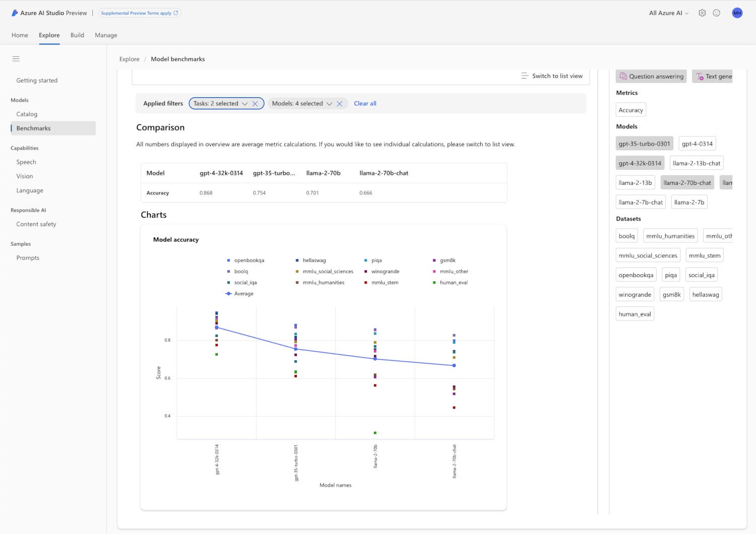Select Benchmarks in the sidebar

(x=53, y=128)
